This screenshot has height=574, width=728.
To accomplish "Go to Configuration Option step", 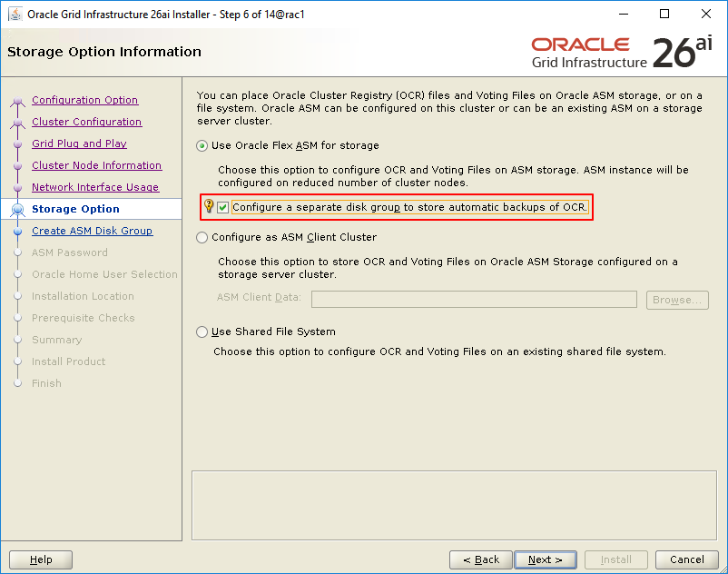I will click(85, 100).
